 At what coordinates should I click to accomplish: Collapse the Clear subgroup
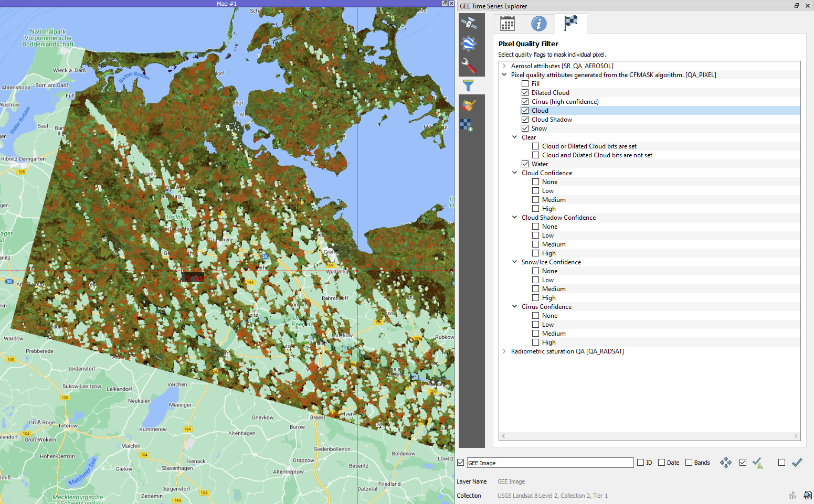pyautogui.click(x=515, y=137)
